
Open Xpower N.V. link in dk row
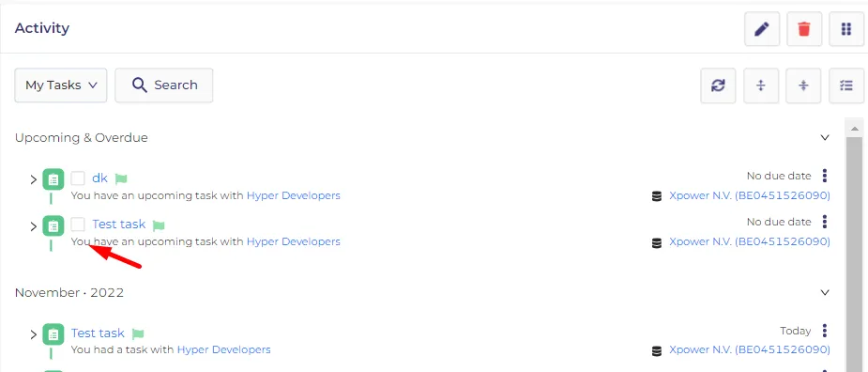pyautogui.click(x=750, y=195)
